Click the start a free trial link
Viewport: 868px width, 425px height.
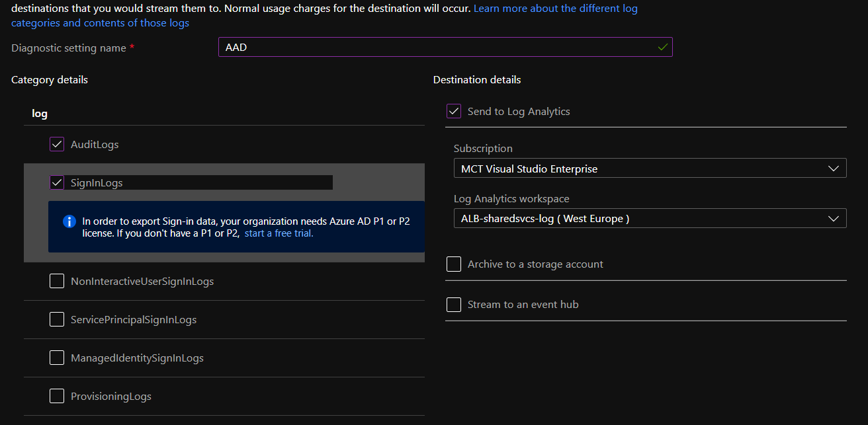point(278,233)
